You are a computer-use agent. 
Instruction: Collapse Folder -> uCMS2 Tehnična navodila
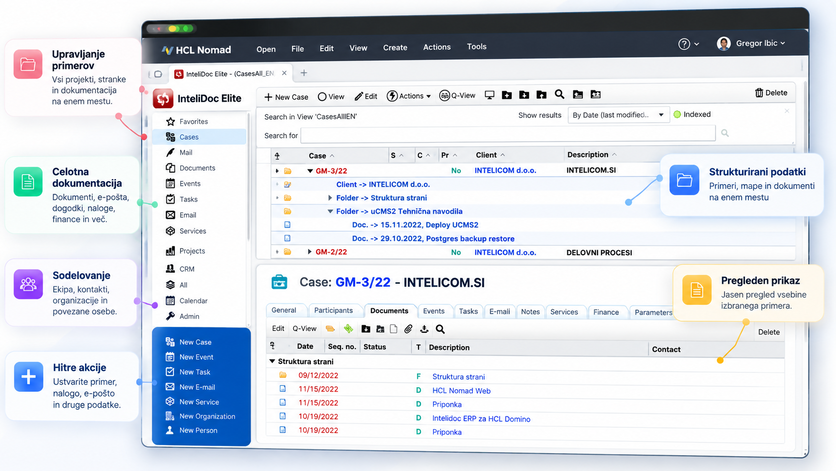click(330, 211)
